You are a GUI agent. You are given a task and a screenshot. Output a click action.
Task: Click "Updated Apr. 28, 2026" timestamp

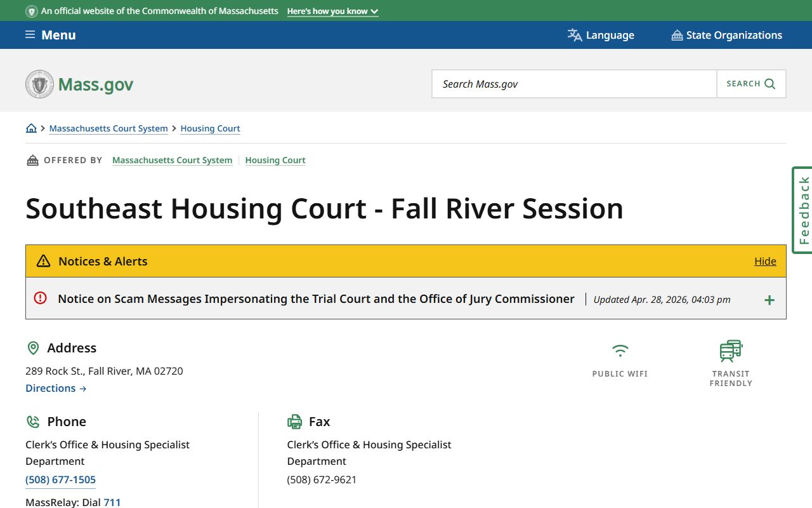(x=662, y=300)
